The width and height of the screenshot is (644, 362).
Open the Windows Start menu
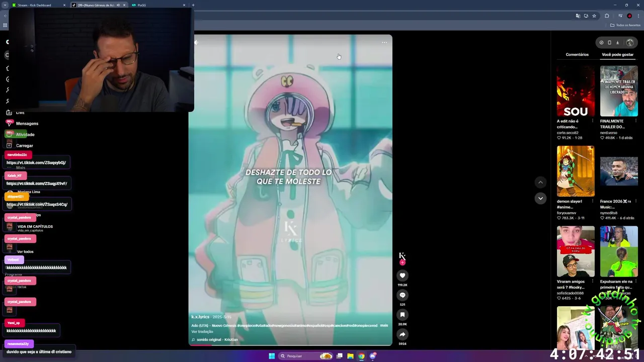click(x=272, y=356)
